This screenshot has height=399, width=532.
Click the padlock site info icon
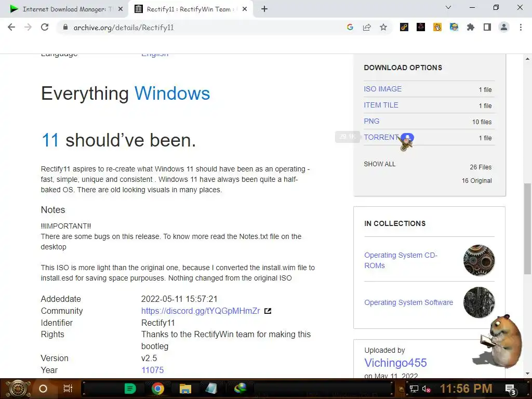point(65,27)
